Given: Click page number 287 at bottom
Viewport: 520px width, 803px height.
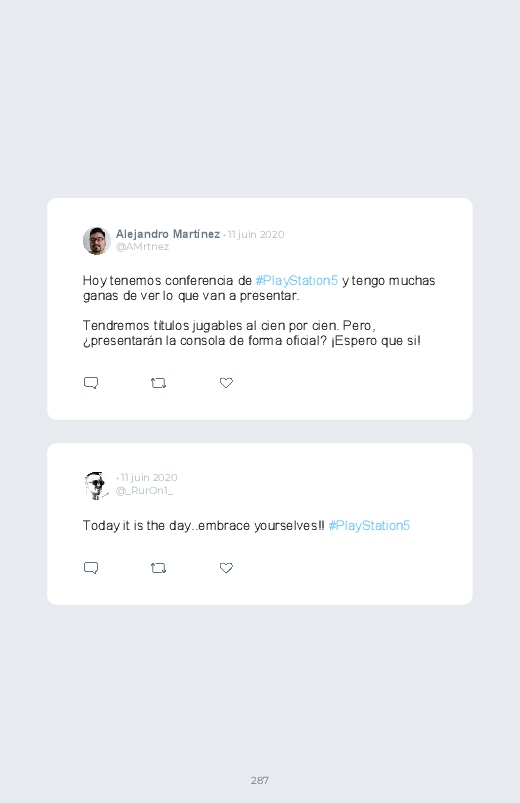Looking at the screenshot, I should click(x=260, y=780).
